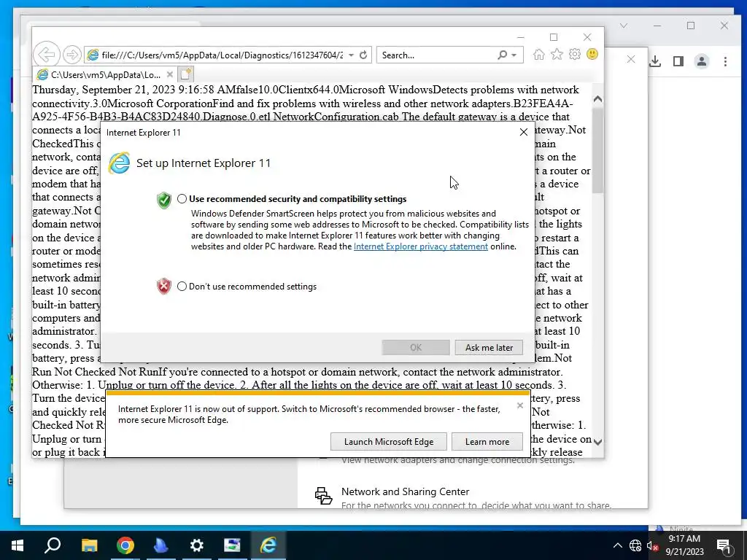Viewport: 747px width, 560px height.
Task: Close the Set up Internet Explorer 11 dialog
Action: [x=524, y=132]
